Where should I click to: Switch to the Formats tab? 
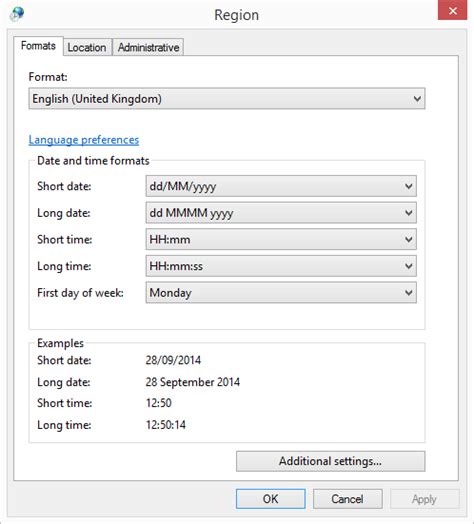click(x=38, y=46)
